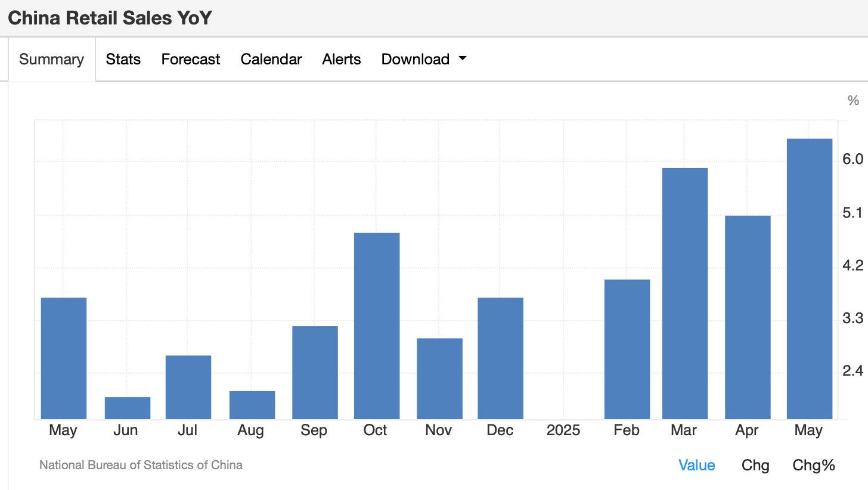This screenshot has height=490, width=868.
Task: Click the tallest May 2025 bar
Action: pyautogui.click(x=810, y=279)
